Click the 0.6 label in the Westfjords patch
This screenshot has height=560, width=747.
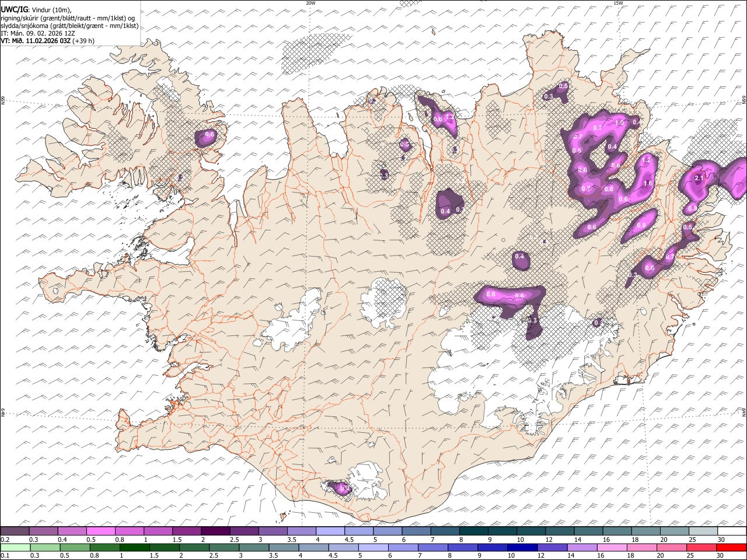(210, 134)
